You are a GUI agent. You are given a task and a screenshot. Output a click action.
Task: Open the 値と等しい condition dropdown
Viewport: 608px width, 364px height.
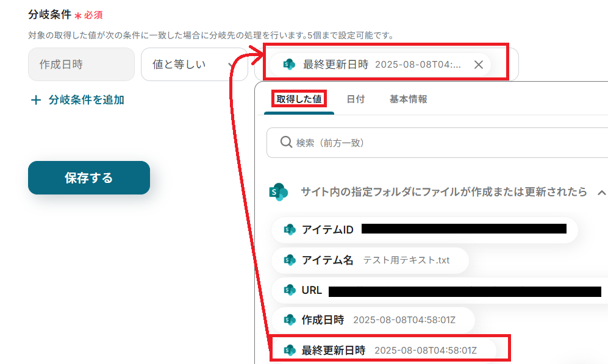[195, 65]
